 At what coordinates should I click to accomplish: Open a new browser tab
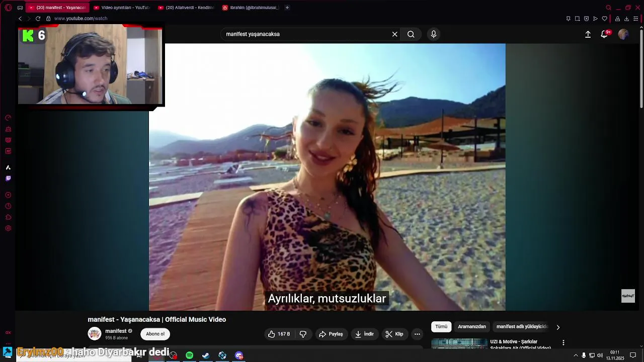(x=287, y=8)
